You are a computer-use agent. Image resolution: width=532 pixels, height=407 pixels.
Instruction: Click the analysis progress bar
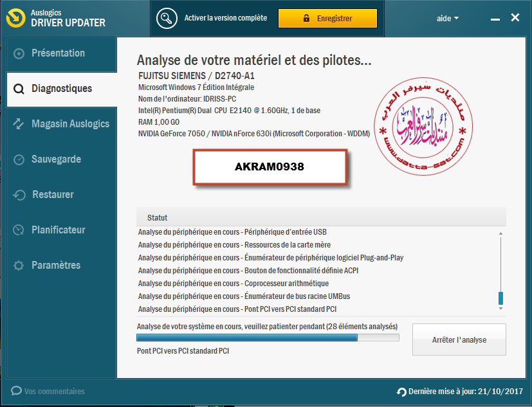click(x=268, y=338)
